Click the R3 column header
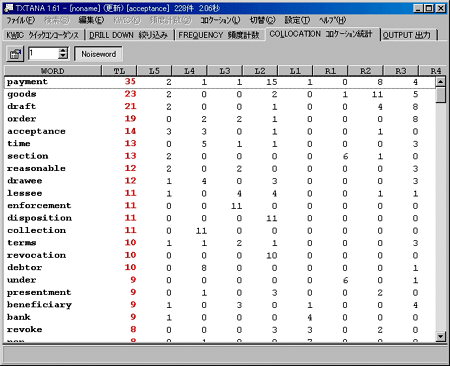Screen dimensions: 450x366 pos(401,71)
